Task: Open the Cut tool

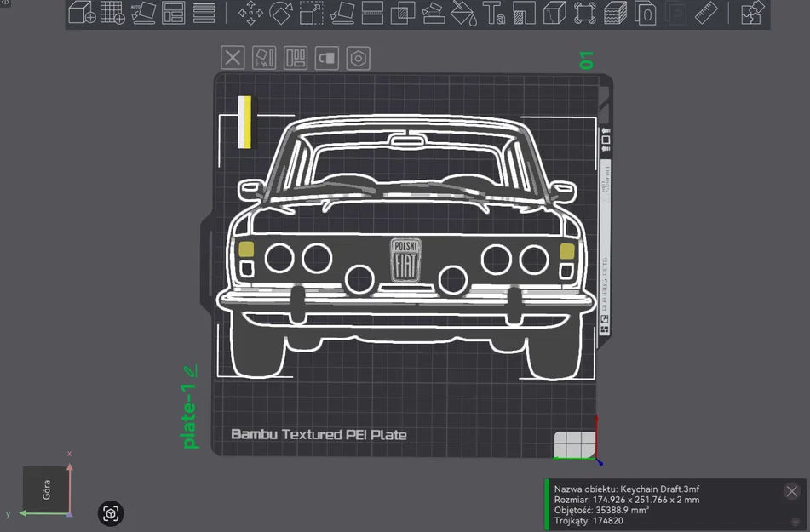Action: [x=372, y=14]
